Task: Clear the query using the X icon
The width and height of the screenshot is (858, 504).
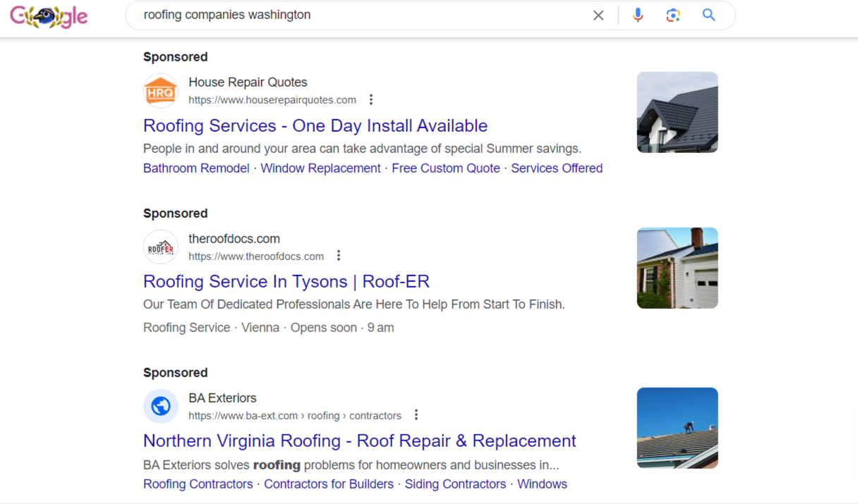Action: pos(598,15)
